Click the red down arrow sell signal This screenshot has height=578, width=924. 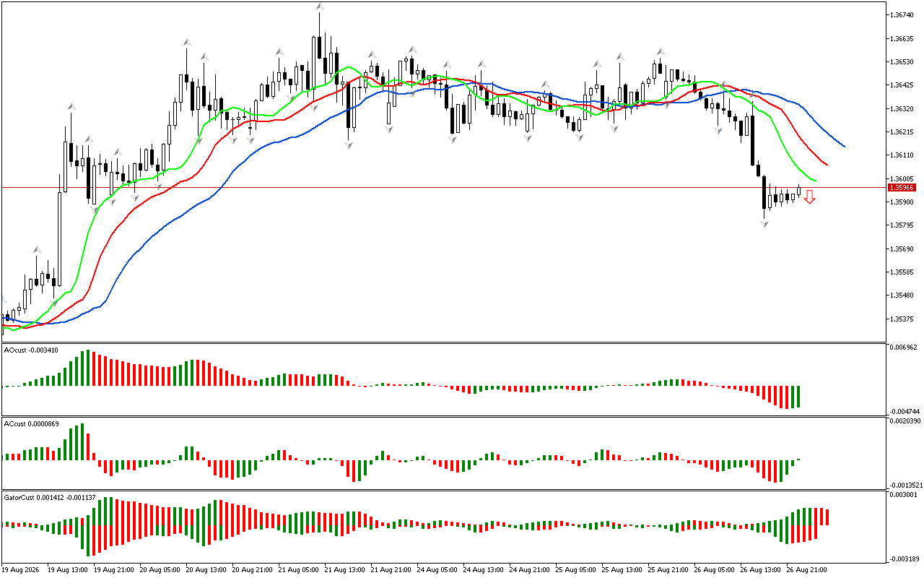[x=810, y=197]
